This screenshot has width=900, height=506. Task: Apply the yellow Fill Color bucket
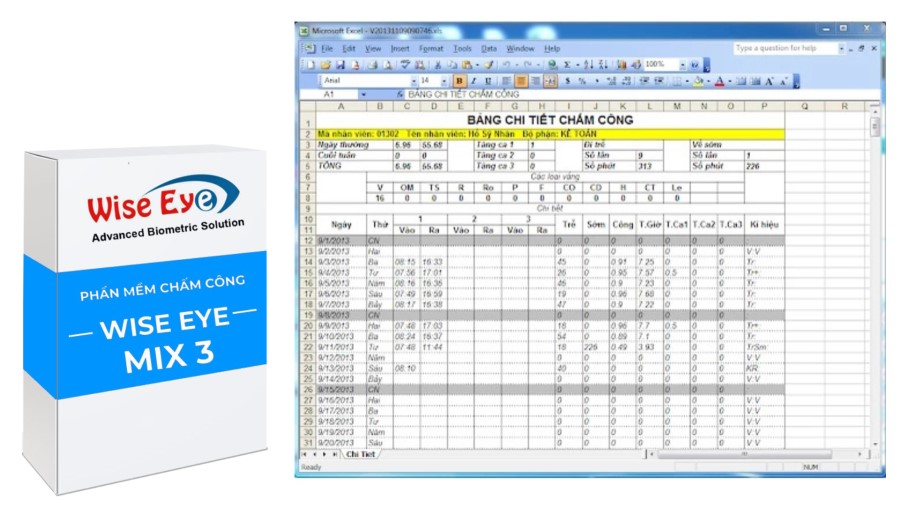point(698,81)
